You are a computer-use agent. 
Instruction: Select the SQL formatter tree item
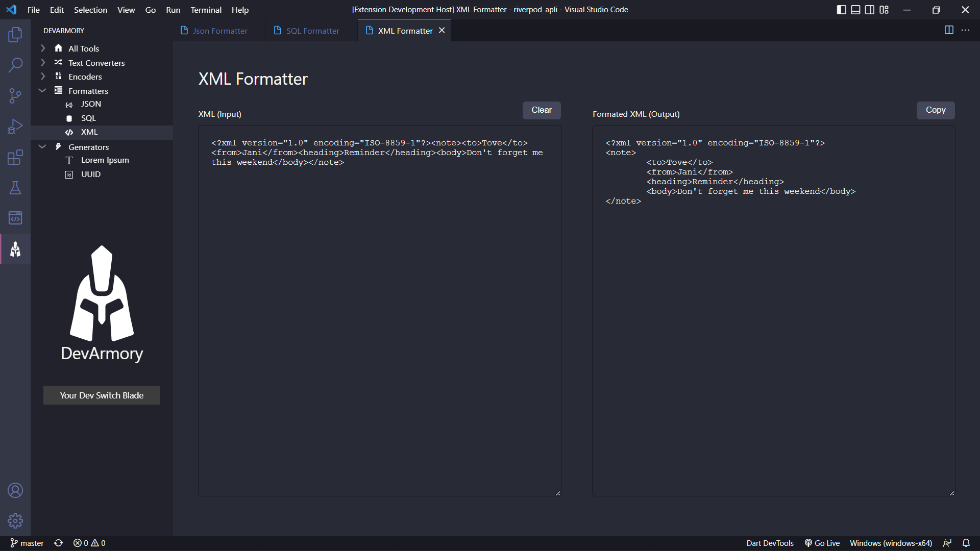coord(102,118)
